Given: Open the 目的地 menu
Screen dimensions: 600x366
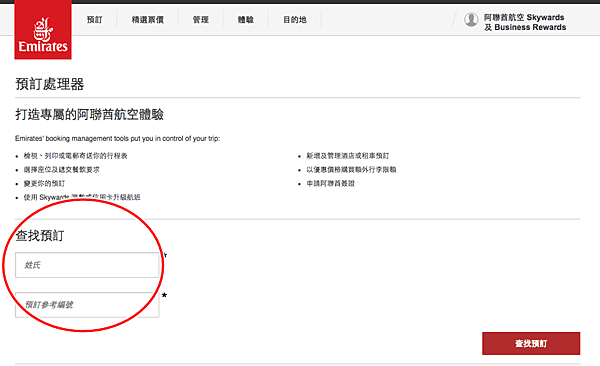Looking at the screenshot, I should [295, 20].
